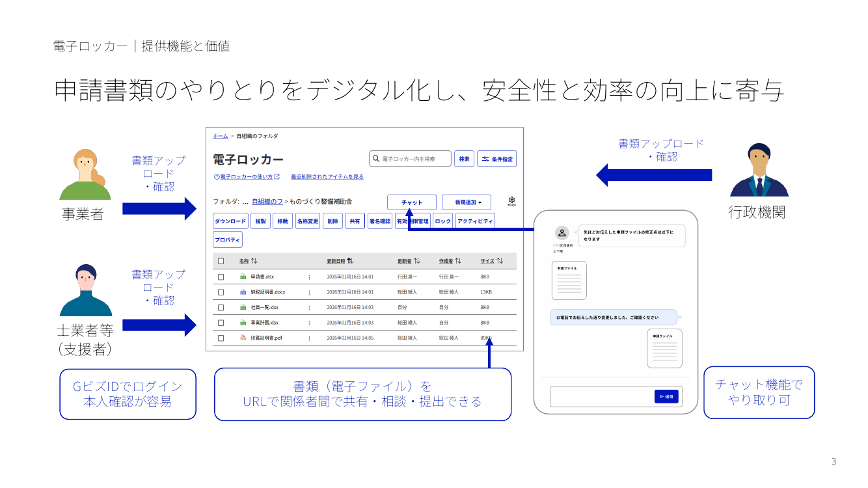Click the file name 印鑑証明書.pdf
868x488 pixels.
266,338
